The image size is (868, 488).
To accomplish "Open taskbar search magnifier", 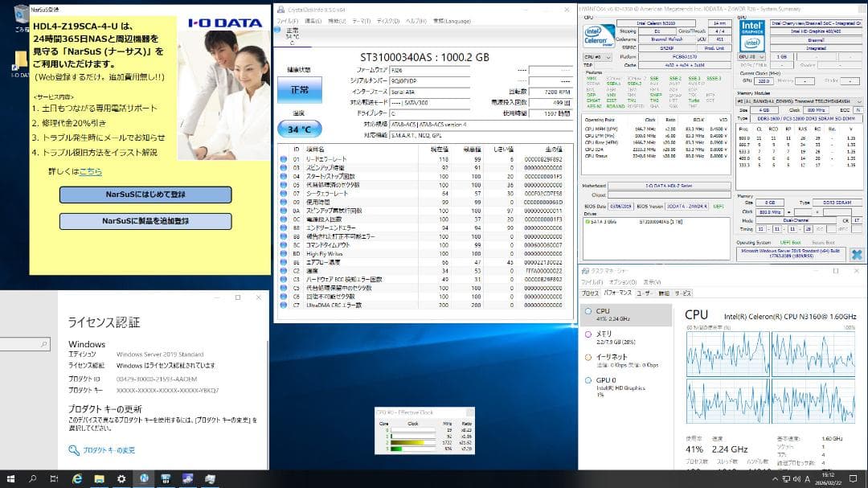I will point(32,479).
